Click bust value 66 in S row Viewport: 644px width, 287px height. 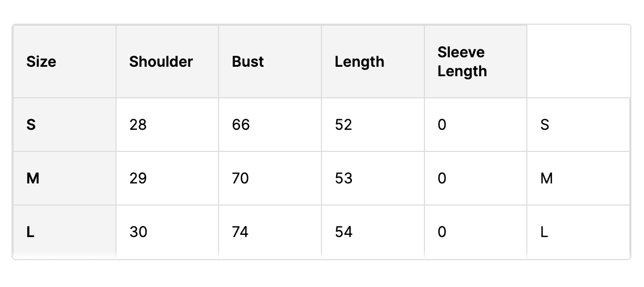tap(241, 125)
